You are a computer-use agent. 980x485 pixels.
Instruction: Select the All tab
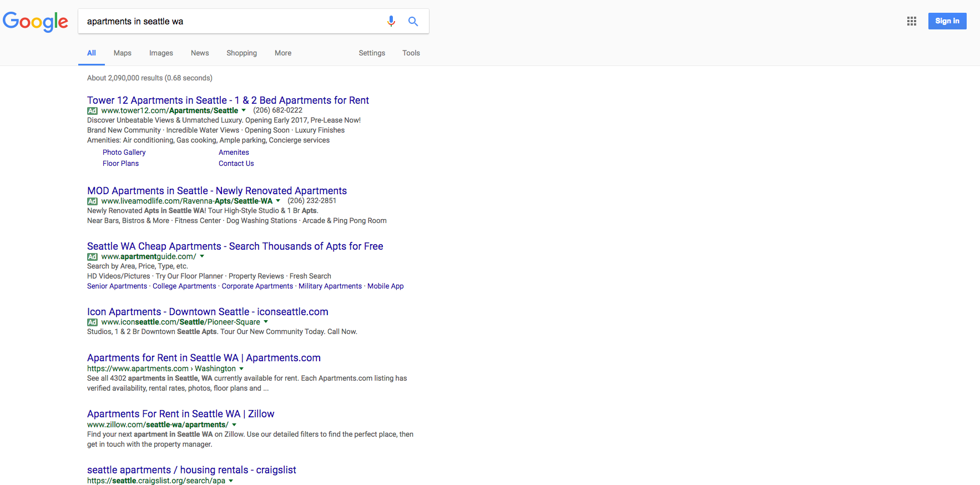(x=92, y=53)
